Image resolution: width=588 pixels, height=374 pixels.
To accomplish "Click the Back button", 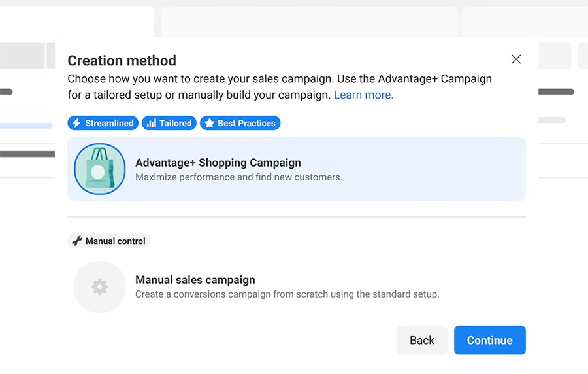I will 422,340.
